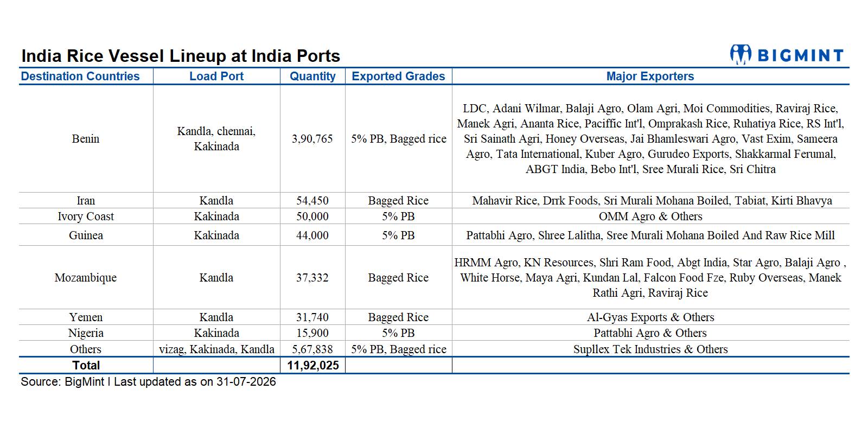Click the 'Exported Grades' column header
The image size is (868, 434).
coord(398,76)
